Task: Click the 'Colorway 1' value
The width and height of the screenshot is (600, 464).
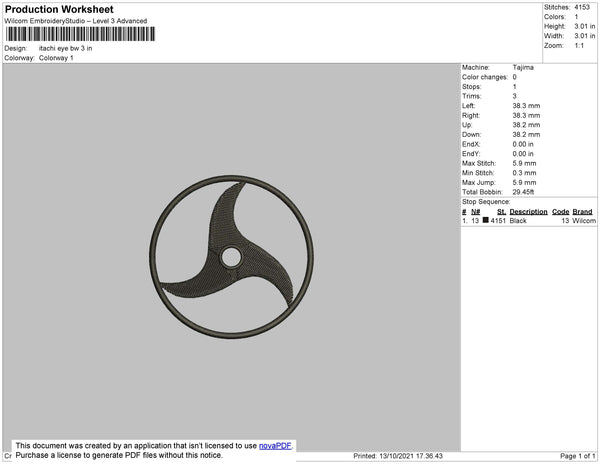Action: (x=56, y=58)
